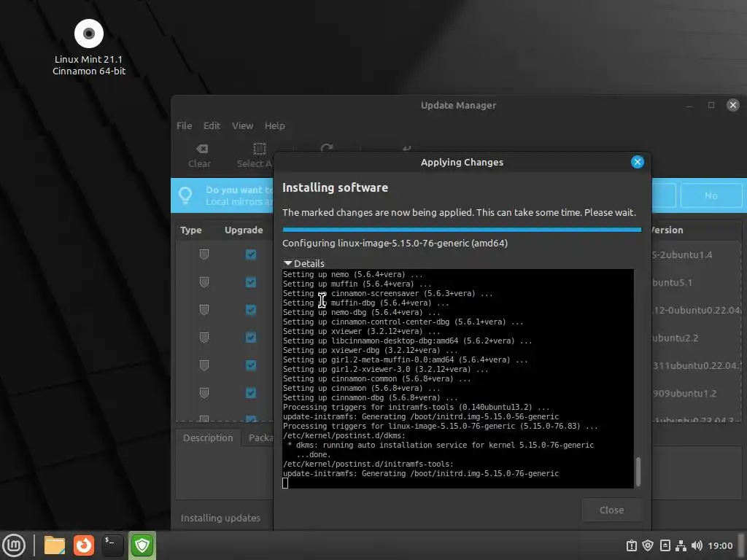This screenshot has width=747, height=560.
Task: Open the sound volume tray icon
Action: pos(697,545)
